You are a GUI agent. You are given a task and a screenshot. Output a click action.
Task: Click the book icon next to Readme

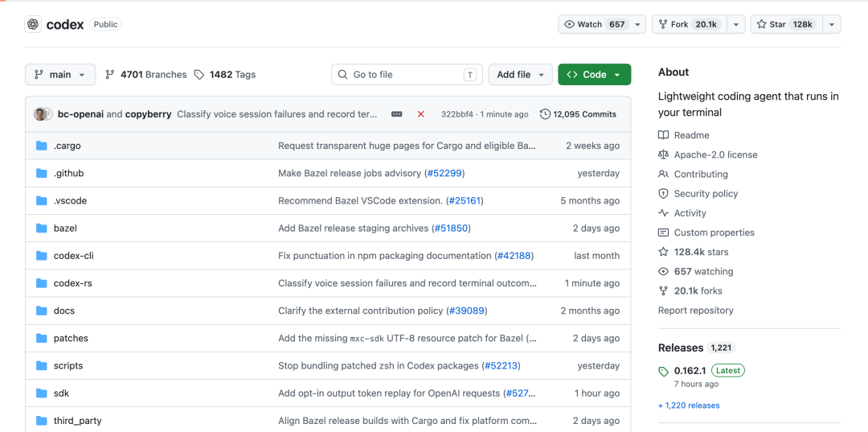pyautogui.click(x=663, y=135)
